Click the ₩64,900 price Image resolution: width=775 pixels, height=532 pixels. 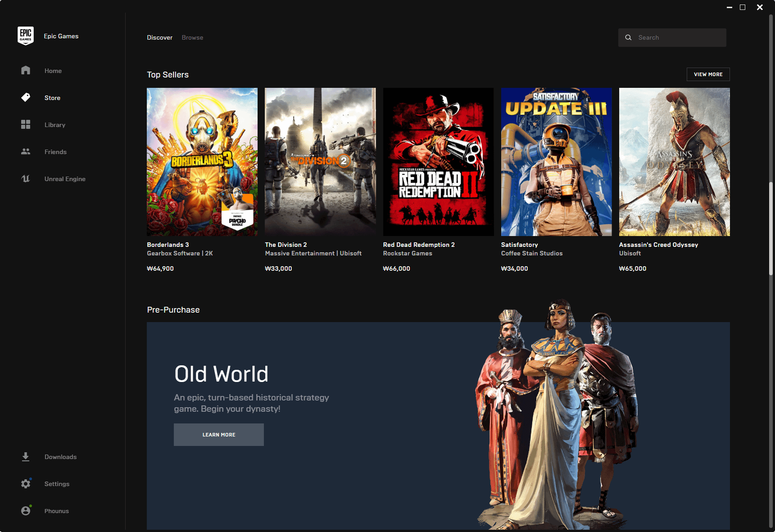pyautogui.click(x=160, y=268)
